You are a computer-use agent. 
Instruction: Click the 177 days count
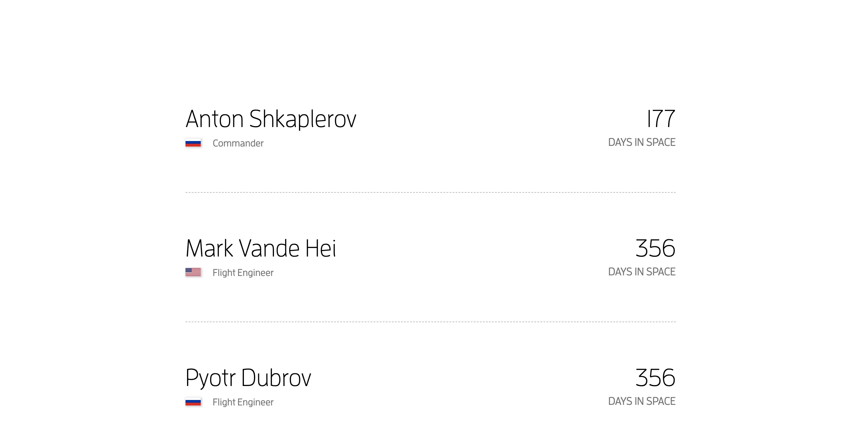click(661, 119)
